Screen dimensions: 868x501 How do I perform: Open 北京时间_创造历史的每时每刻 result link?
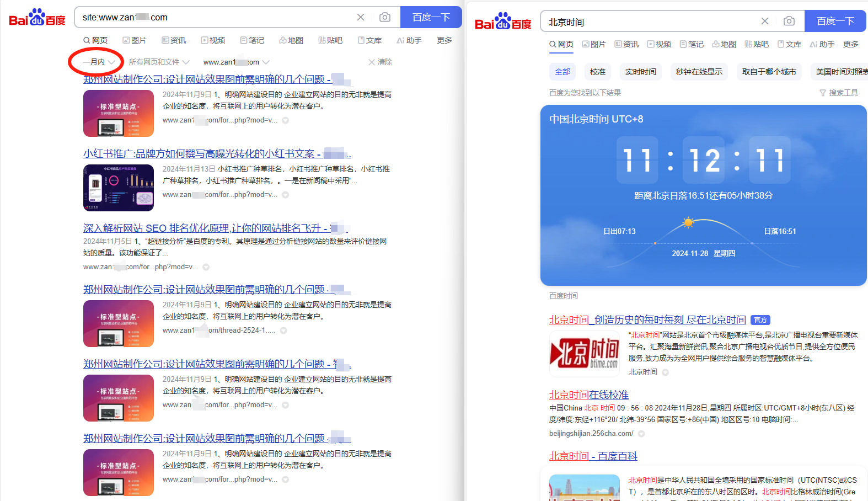tap(647, 319)
